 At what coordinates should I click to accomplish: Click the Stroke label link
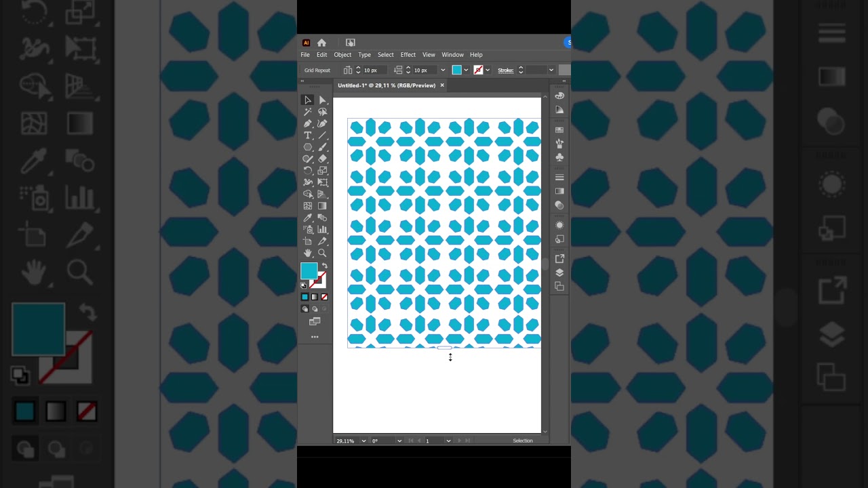pos(506,70)
